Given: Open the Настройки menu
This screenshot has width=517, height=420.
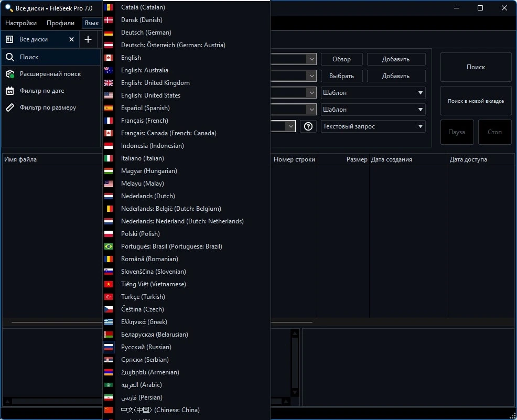Looking at the screenshot, I should tap(21, 23).
